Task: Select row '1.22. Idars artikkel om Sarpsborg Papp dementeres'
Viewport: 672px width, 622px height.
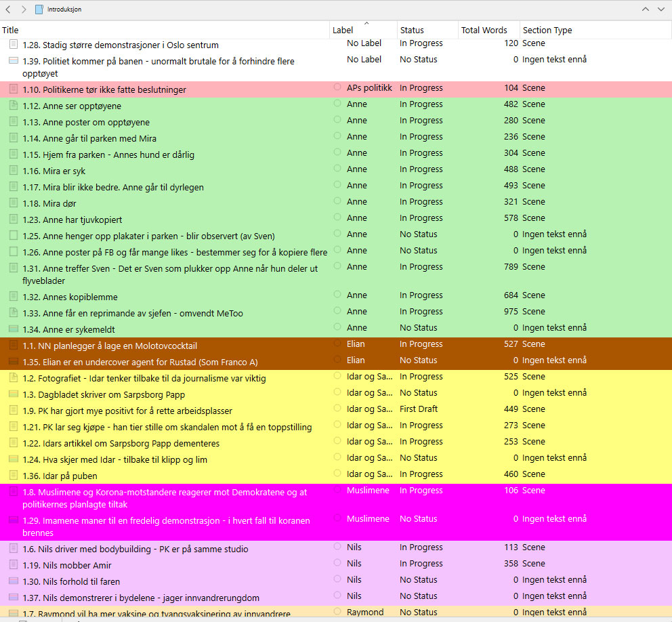Action: 336,443
